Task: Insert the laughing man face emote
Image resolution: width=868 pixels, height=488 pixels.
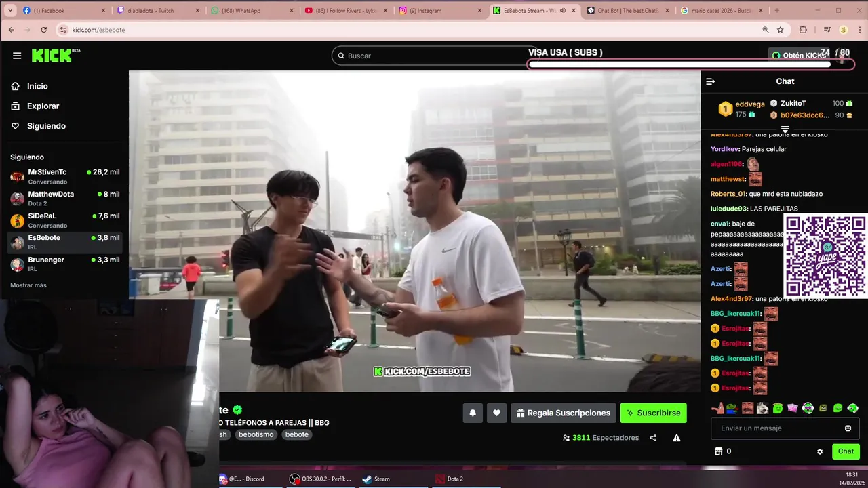Action: [747, 408]
